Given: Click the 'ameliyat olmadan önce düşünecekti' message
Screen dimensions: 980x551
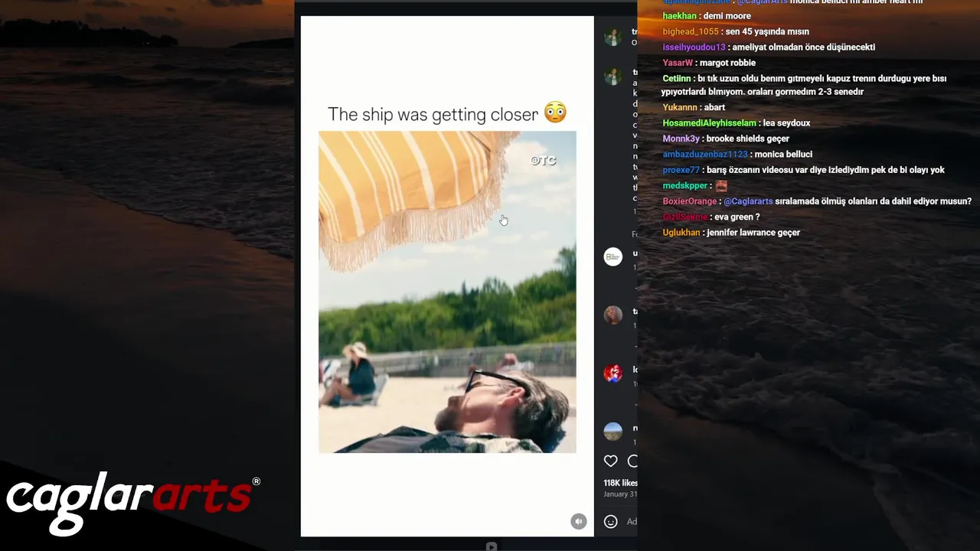Looking at the screenshot, I should (803, 47).
